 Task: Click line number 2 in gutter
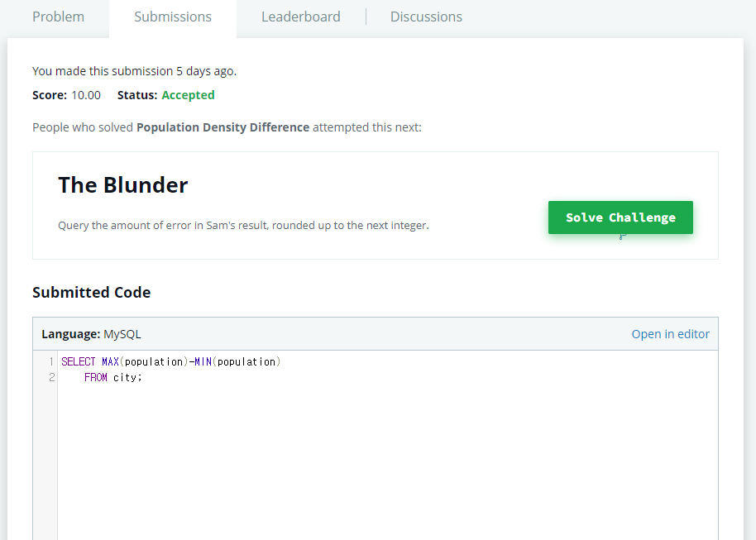pyautogui.click(x=51, y=378)
